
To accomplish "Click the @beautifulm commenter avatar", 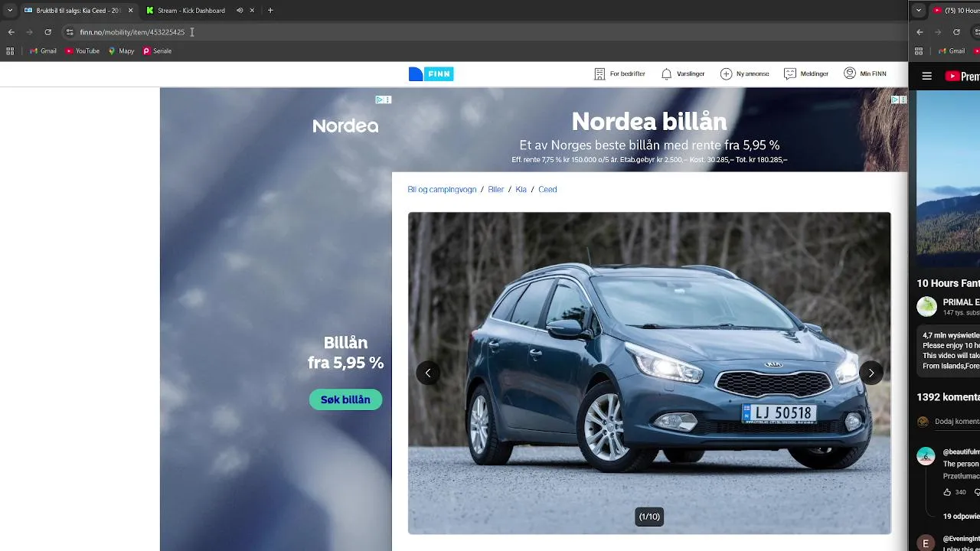I will click(x=926, y=456).
